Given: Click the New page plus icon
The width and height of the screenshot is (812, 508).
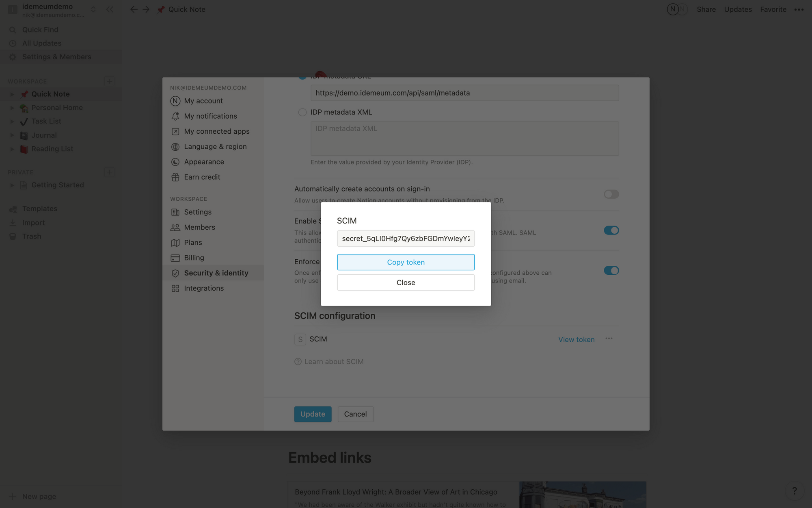Looking at the screenshot, I should [13, 497].
